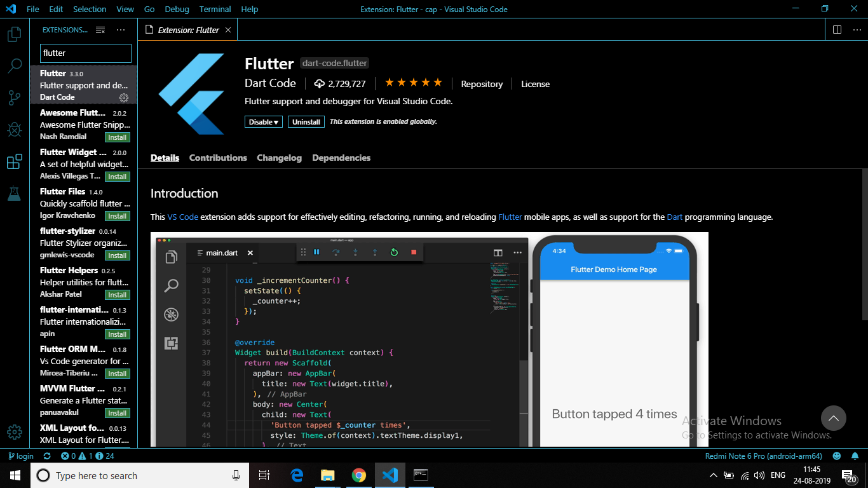Open the Source Control view
Viewport: 868px width, 488px height.
point(14,96)
